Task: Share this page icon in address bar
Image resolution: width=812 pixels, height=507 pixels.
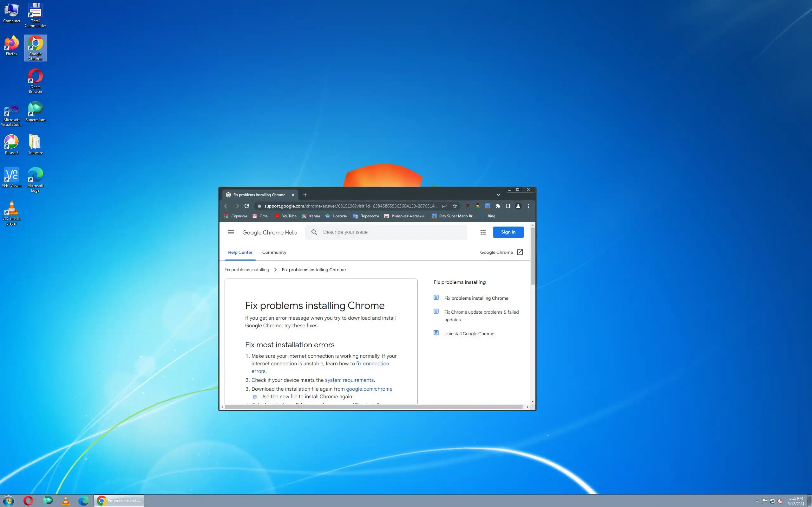Action: pyautogui.click(x=445, y=206)
